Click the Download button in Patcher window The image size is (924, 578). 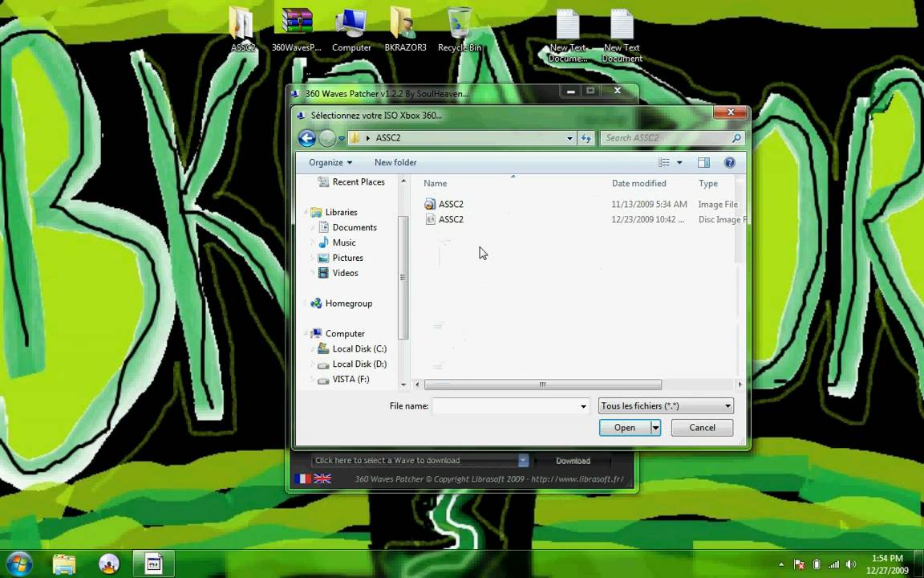[573, 461]
